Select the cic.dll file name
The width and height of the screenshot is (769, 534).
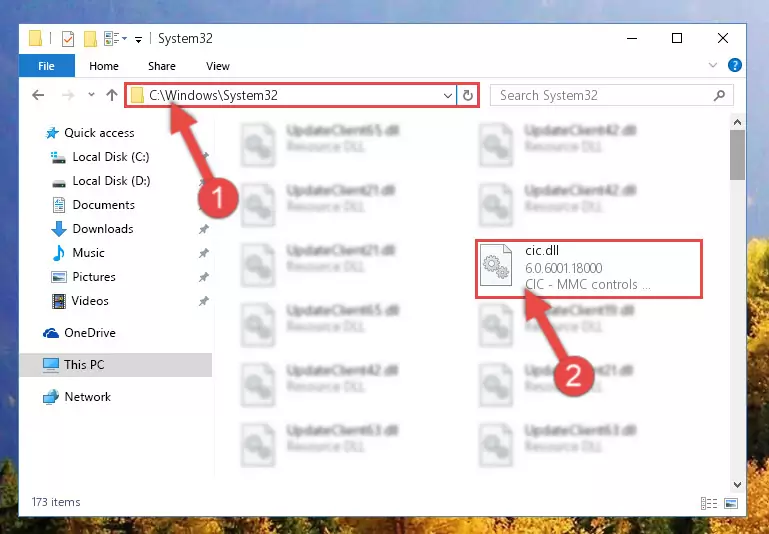(x=542, y=251)
